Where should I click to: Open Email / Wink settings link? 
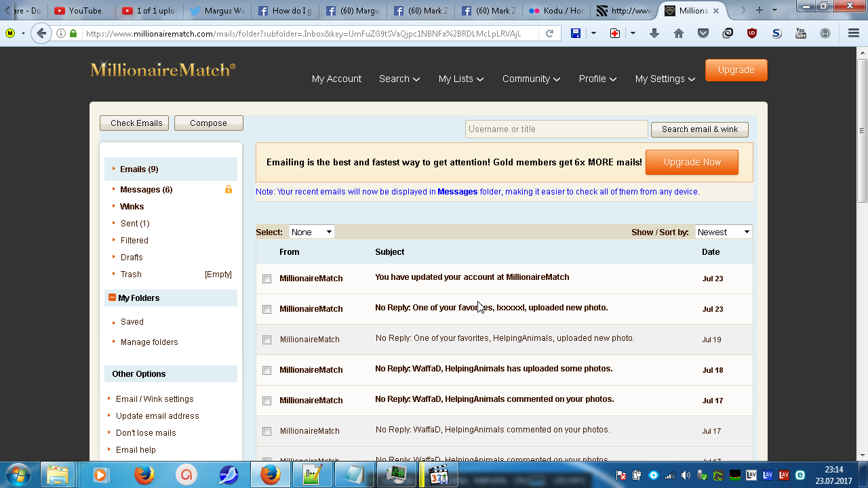click(155, 399)
